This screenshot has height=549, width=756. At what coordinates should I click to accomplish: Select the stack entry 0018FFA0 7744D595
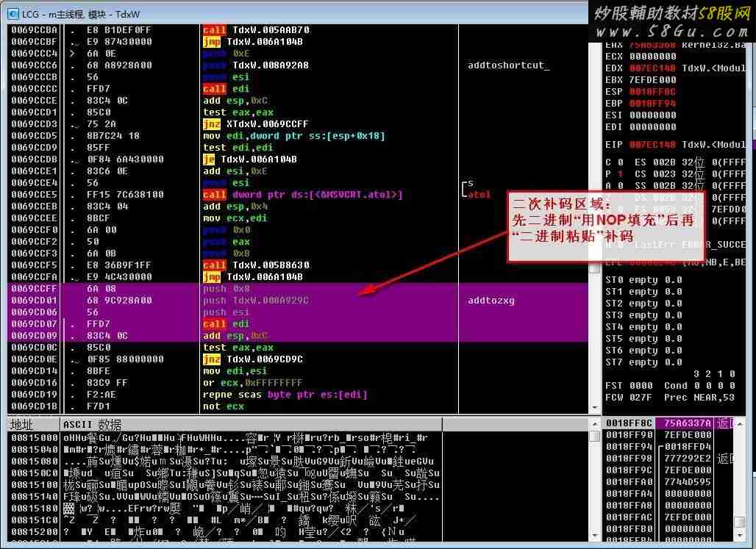click(x=668, y=482)
